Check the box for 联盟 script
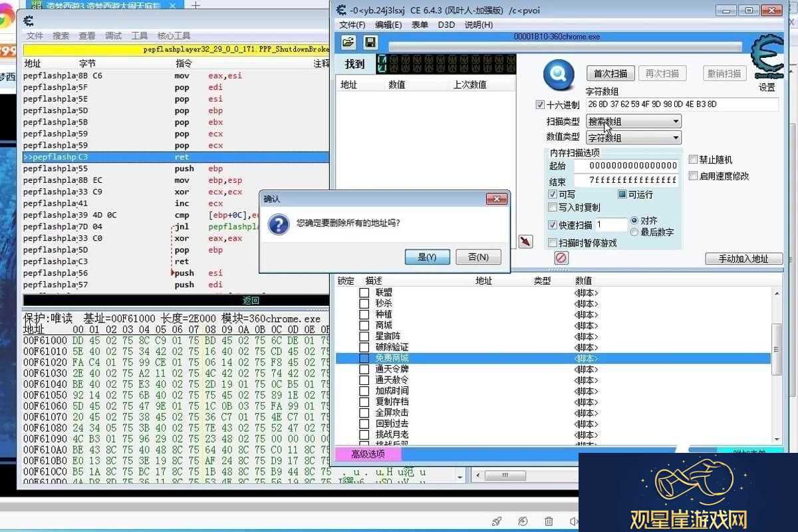Image resolution: width=798 pixels, height=532 pixels. 364,293
